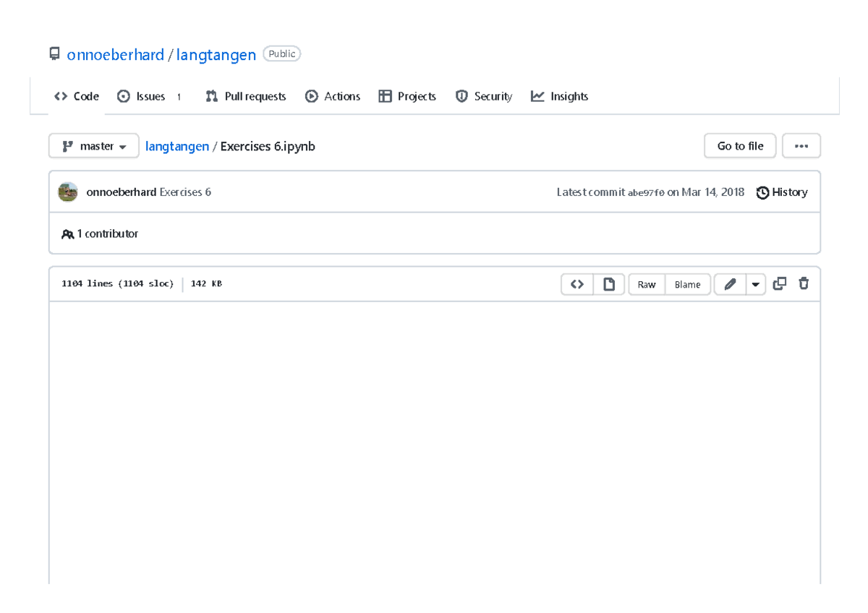Image resolution: width=868 pixels, height=613 pixels.
Task: Open the Actions tab
Action: pos(333,96)
